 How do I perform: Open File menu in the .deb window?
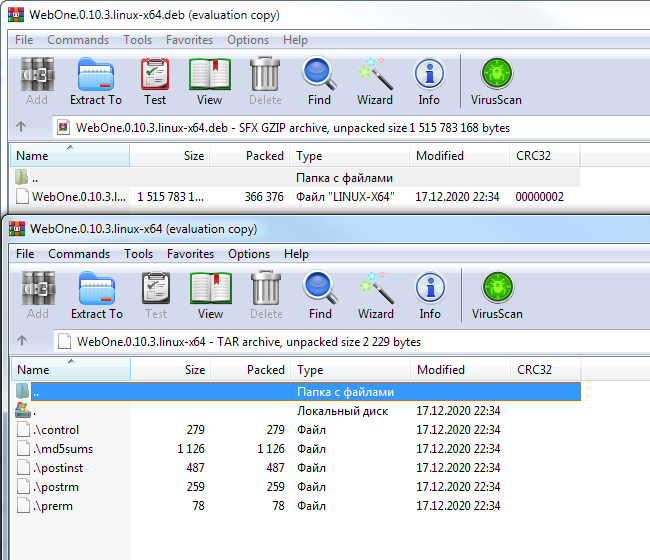tap(24, 40)
